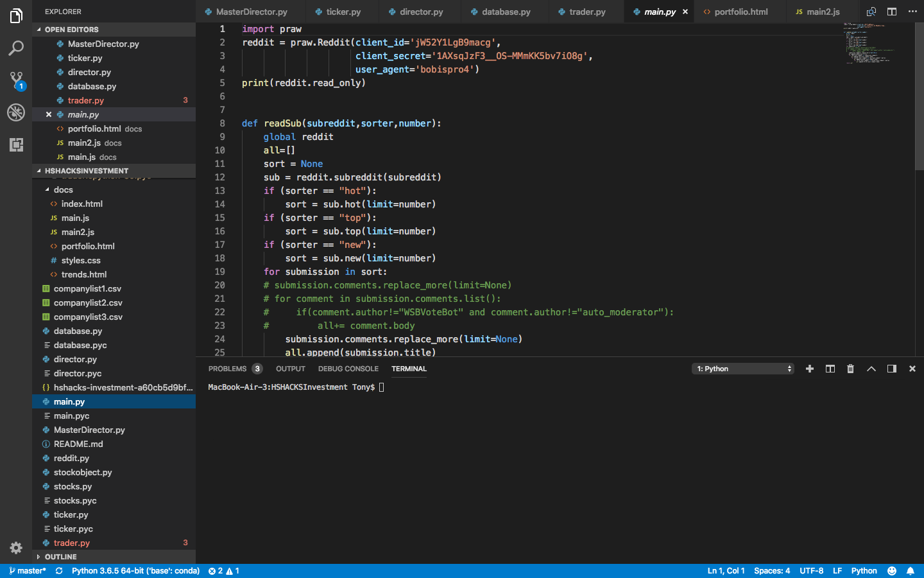Open the Debug Console panel tab
This screenshot has width=924, height=578.
tap(348, 369)
